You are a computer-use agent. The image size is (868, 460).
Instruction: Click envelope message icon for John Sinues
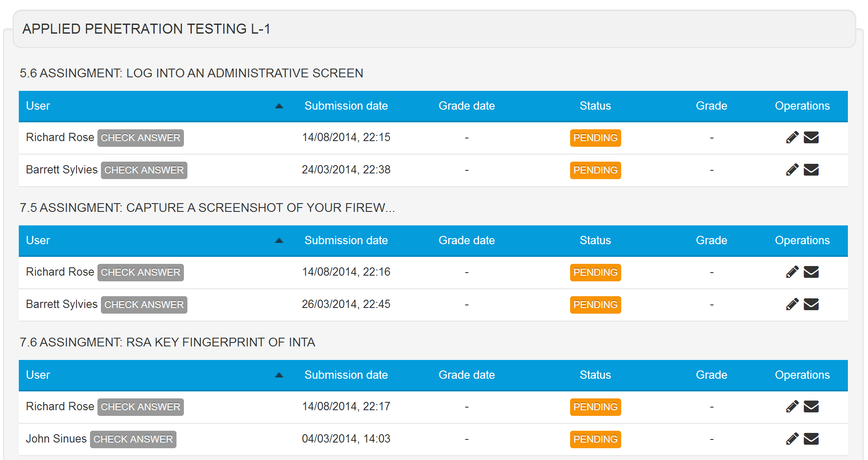click(x=811, y=439)
